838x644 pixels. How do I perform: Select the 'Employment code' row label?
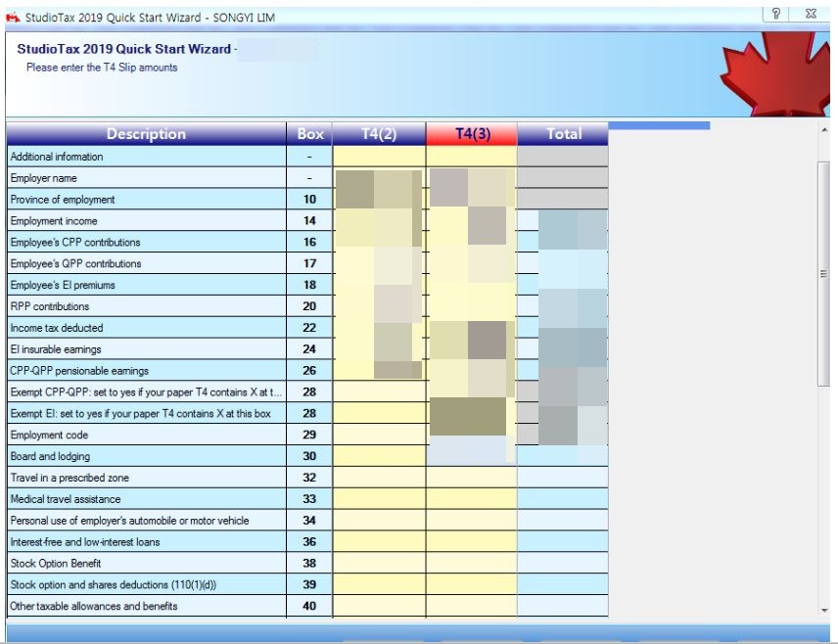(49, 435)
